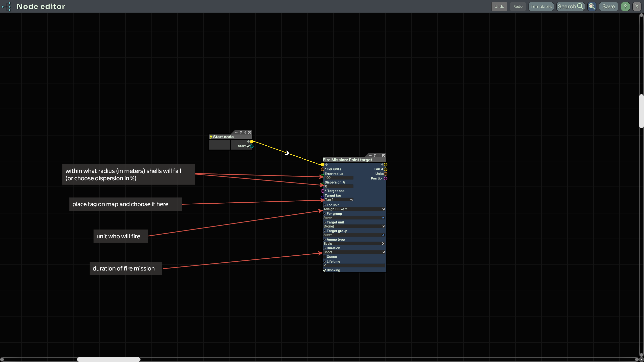Open the Duration dropdown set to Short

coord(383,252)
